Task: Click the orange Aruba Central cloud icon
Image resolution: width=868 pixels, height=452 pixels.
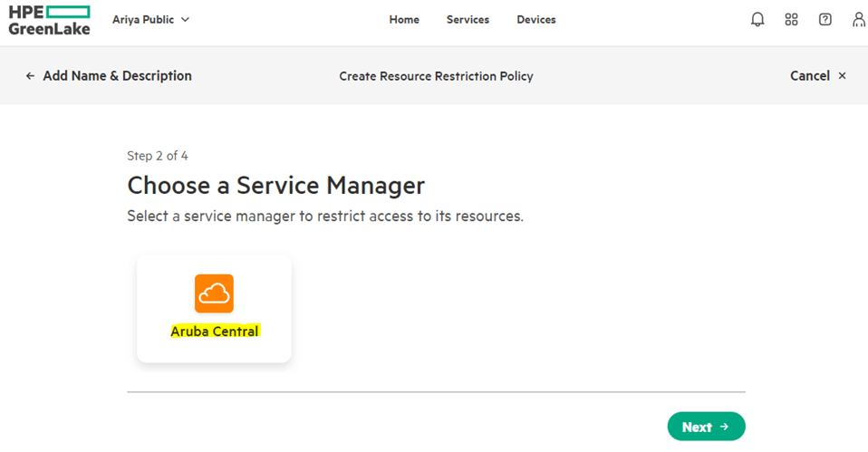Action: point(214,293)
